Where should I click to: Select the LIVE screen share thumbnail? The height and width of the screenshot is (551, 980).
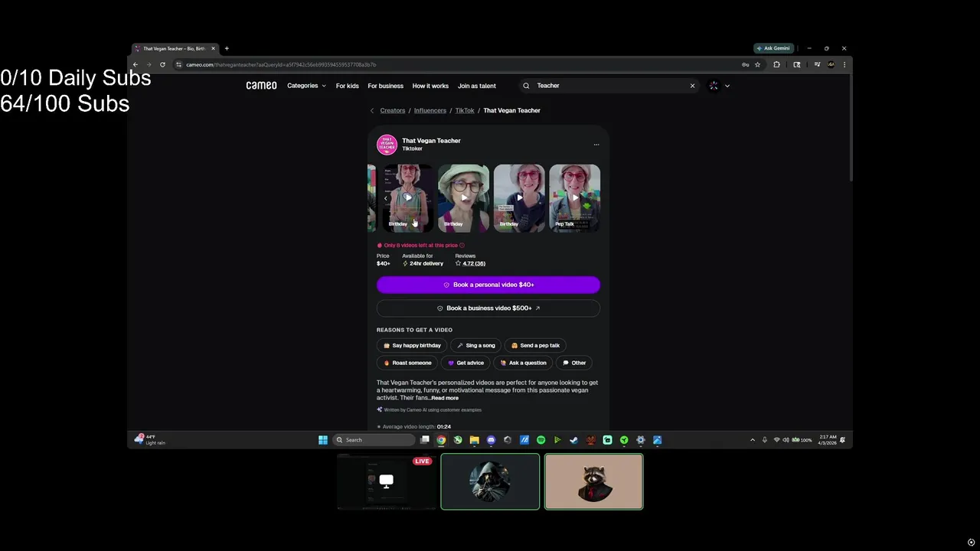pyautogui.click(x=386, y=481)
